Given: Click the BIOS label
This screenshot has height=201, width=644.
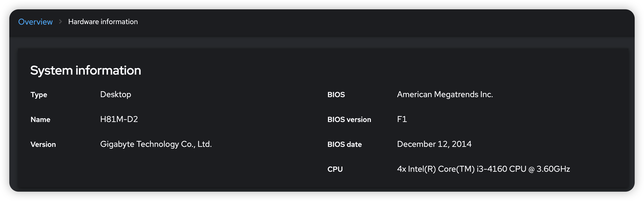Looking at the screenshot, I should coord(336,95).
